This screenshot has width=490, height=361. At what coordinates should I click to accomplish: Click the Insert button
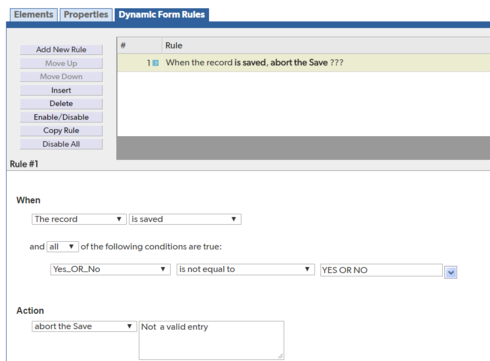pos(61,90)
